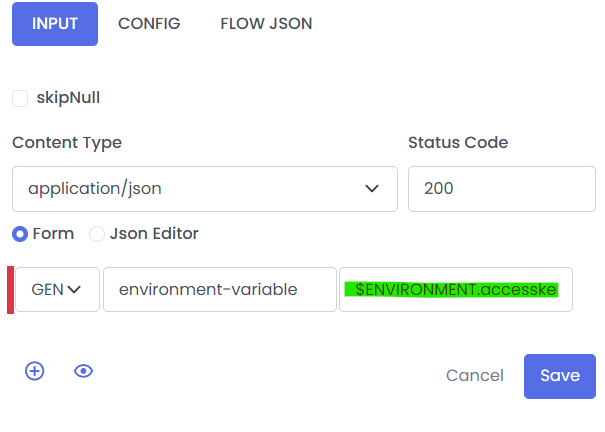Toggle the skipNull checkbox
Viewport: 605px width, 432px height.
(20, 98)
